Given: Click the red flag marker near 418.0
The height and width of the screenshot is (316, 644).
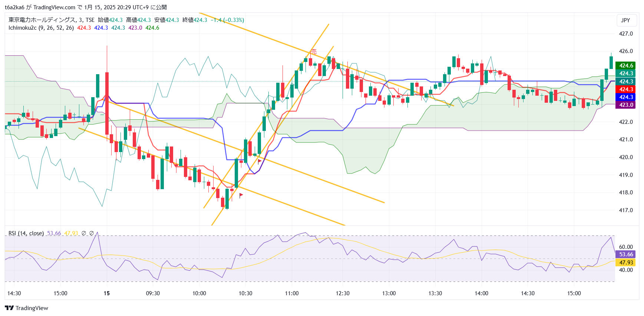Looking at the screenshot, I should tap(241, 195).
